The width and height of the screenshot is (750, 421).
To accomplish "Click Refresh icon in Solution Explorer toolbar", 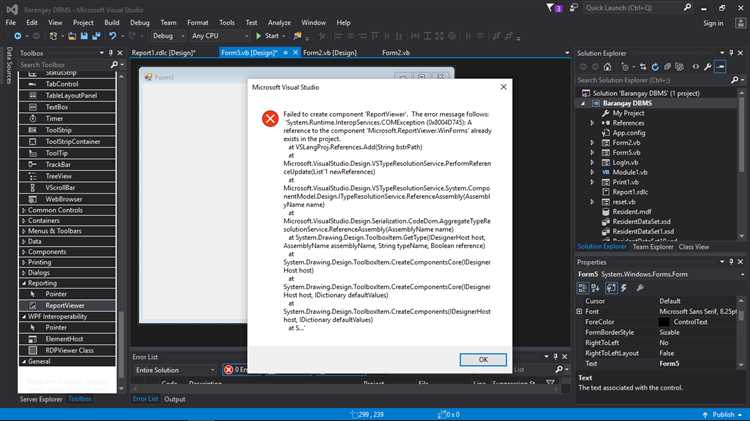I will [x=655, y=67].
